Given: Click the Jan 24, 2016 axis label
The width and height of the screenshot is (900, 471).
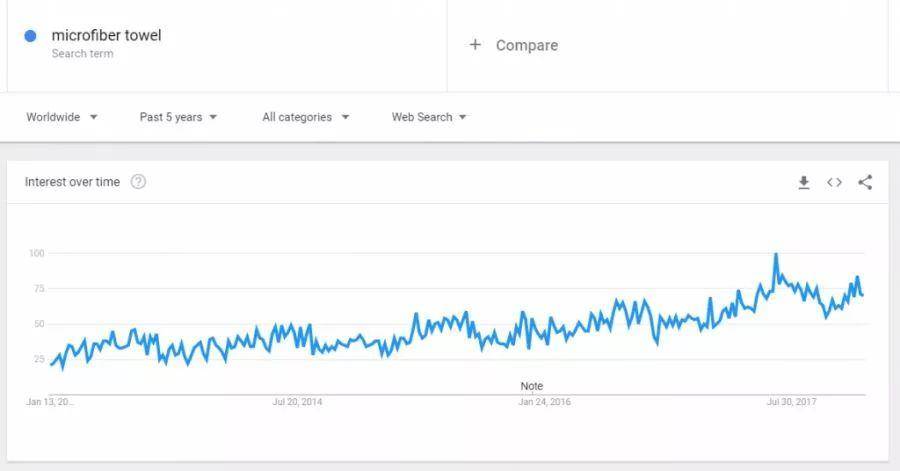Looking at the screenshot, I should tap(545, 402).
